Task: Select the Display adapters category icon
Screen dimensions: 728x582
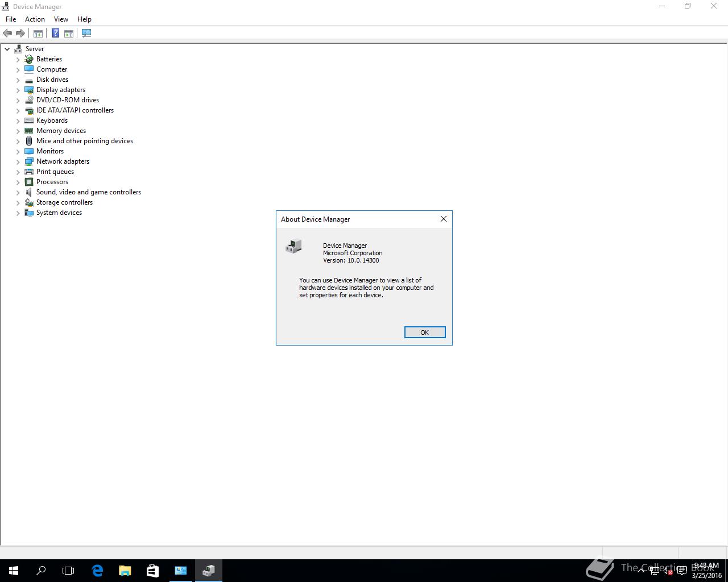Action: pos(29,90)
